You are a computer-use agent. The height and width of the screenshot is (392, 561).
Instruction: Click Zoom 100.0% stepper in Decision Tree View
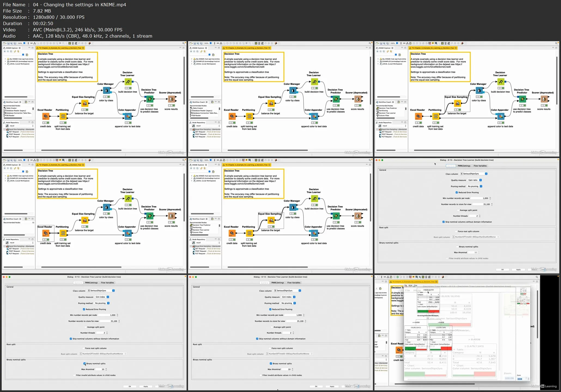tap(528, 379)
